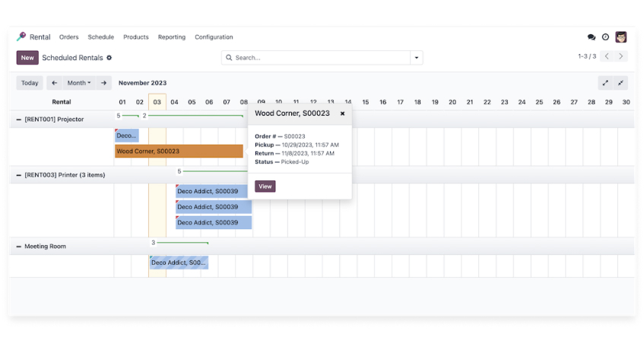
Task: Open the Orders menu
Action: 68,37
